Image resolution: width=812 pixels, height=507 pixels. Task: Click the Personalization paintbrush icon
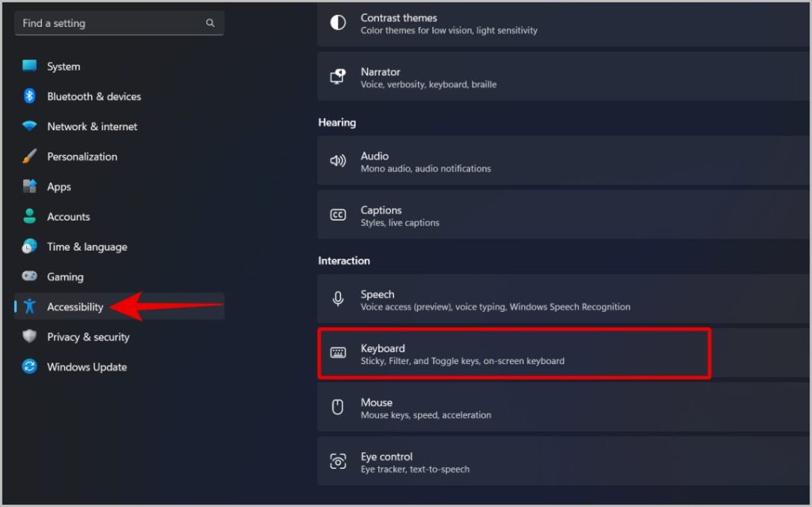[29, 156]
